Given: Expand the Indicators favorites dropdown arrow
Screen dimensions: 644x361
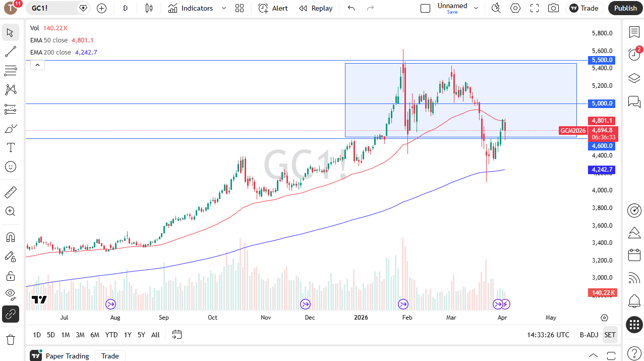Looking at the screenshot, I should click(x=223, y=8).
